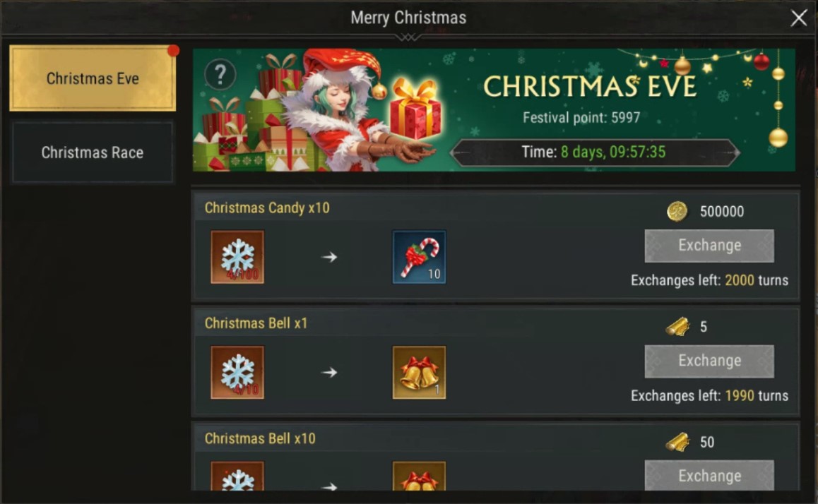This screenshot has height=504, width=818.
Task: Click the gold bar icon next to 50
Action: (677, 442)
